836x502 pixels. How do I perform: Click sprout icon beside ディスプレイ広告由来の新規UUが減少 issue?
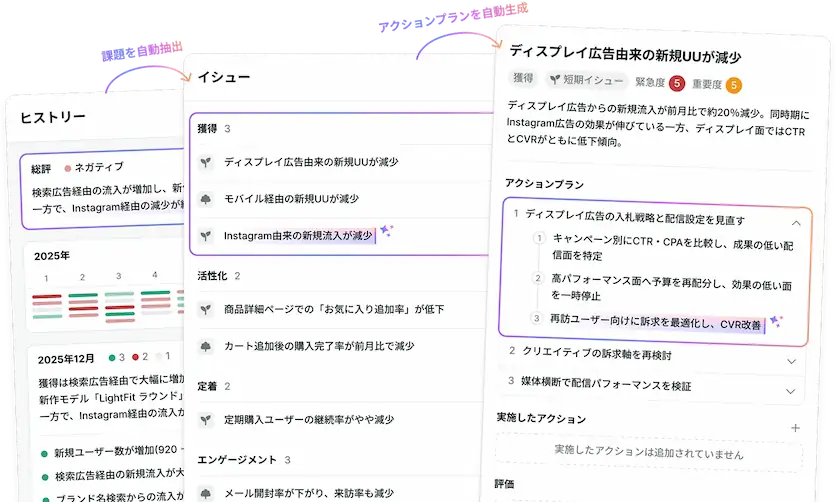206,161
